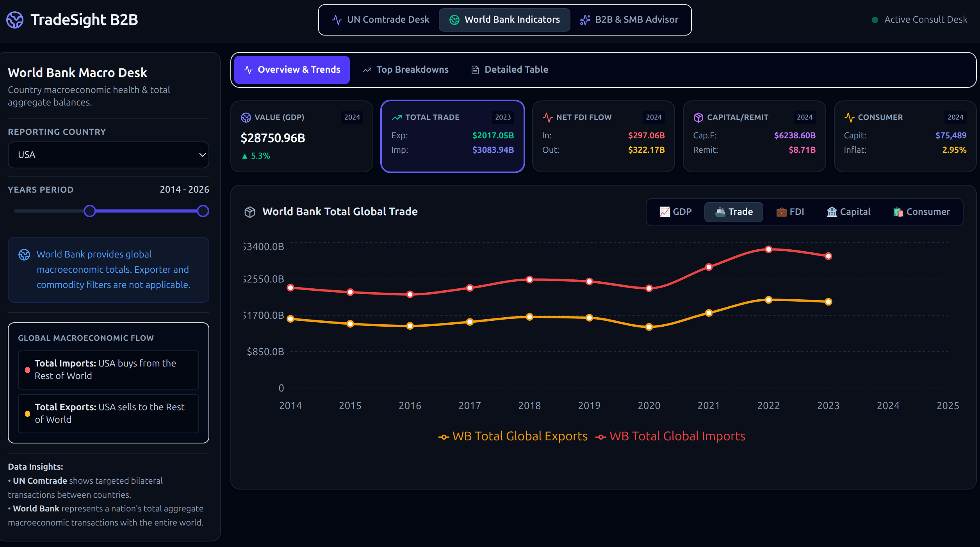The image size is (980, 547).
Task: Open the World Bank Indicators tab
Action: point(504,20)
